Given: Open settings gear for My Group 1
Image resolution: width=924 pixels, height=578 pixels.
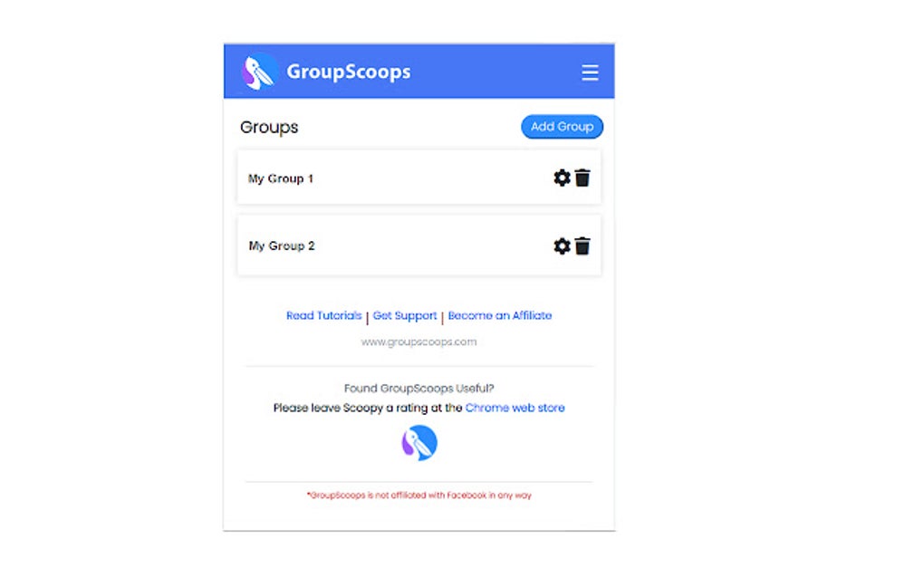Looking at the screenshot, I should 563,178.
